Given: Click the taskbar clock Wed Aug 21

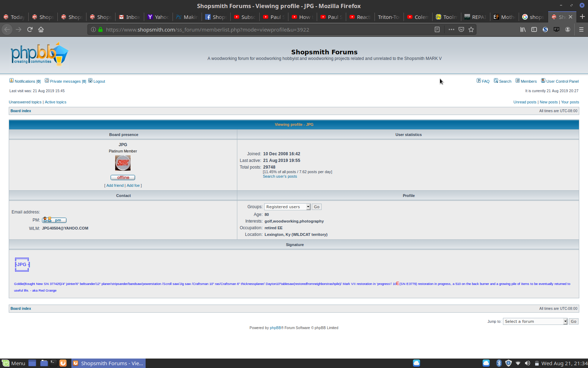Looking at the screenshot, I should pyautogui.click(x=564, y=363).
